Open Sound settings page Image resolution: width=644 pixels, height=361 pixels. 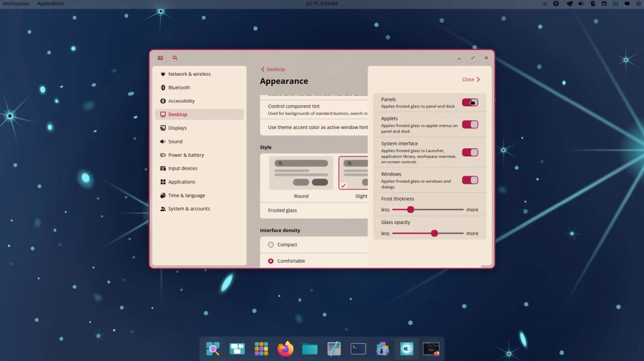coord(199,141)
